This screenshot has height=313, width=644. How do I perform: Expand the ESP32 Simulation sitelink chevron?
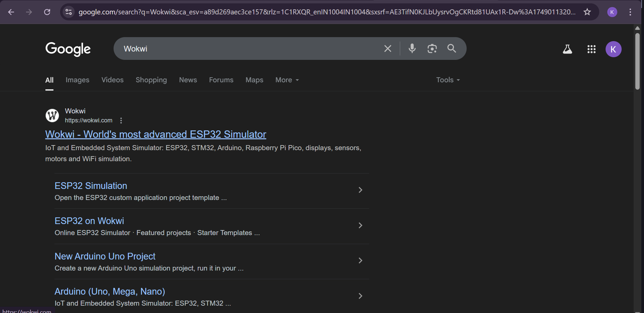360,190
